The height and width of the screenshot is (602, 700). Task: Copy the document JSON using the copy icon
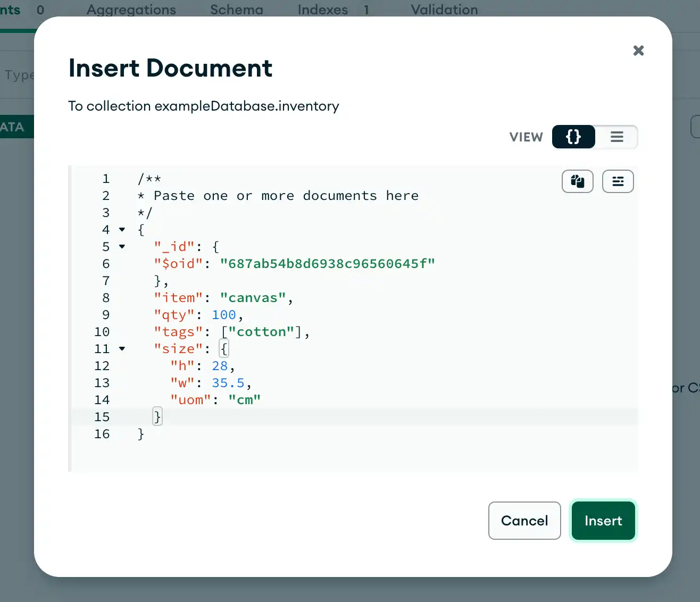click(x=577, y=181)
